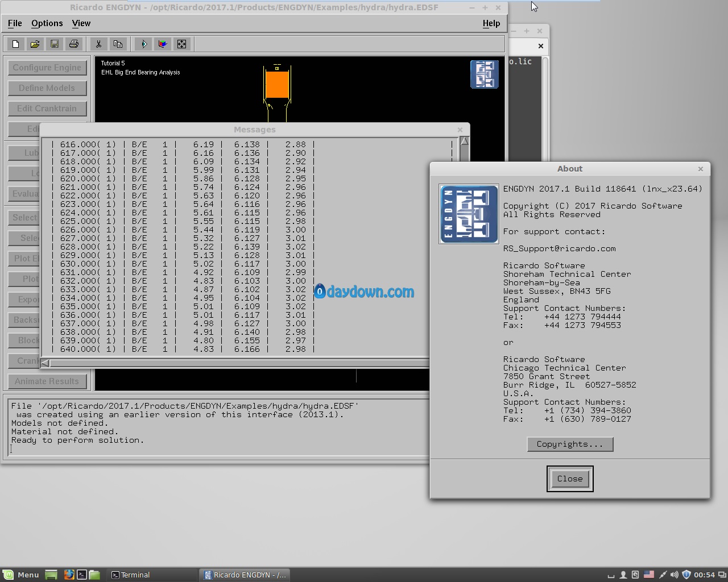This screenshot has width=728, height=582.
Task: Click the Run solution play icon
Action: click(x=143, y=44)
